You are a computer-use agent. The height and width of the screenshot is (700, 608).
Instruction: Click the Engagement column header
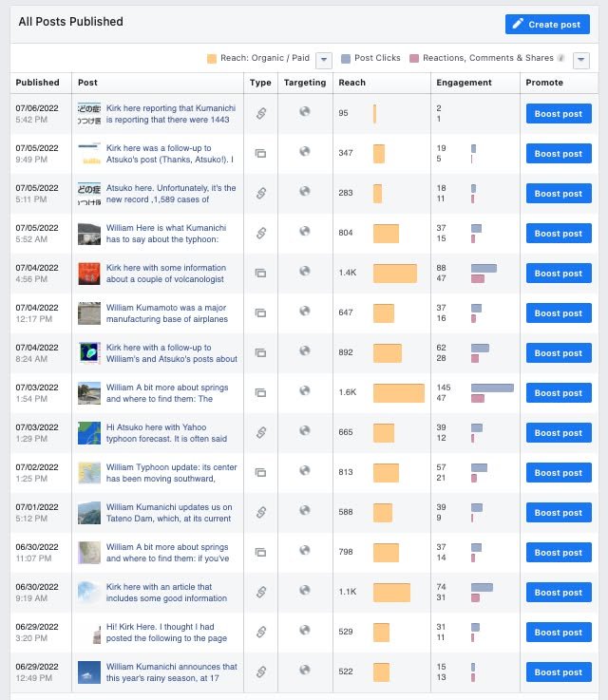click(x=464, y=83)
